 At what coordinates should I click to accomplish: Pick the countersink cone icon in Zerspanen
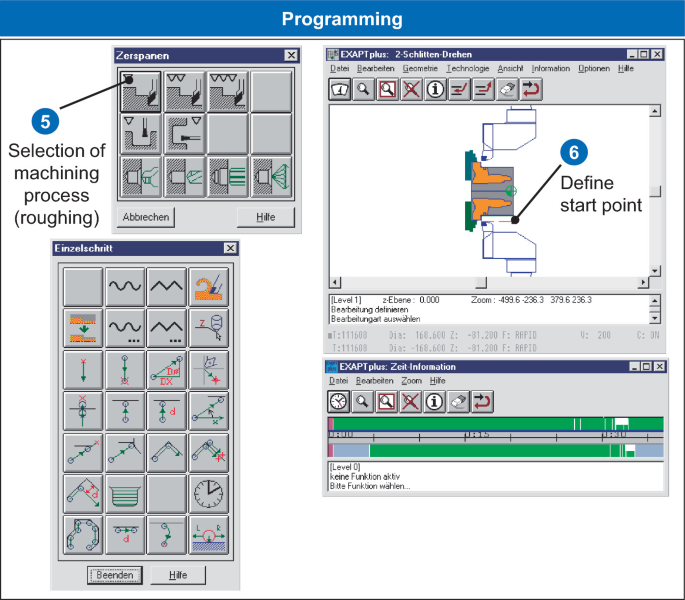pyautogui.click(x=271, y=177)
